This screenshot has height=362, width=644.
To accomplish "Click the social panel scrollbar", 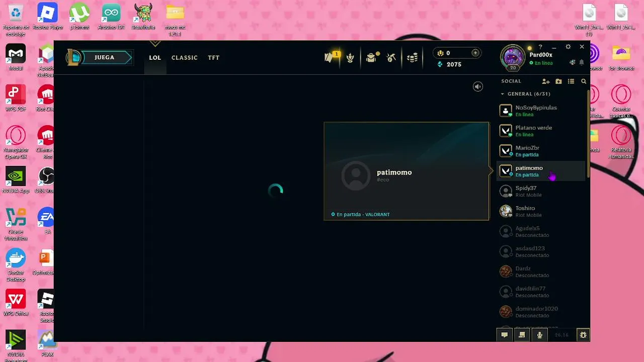I will pos(588,133).
